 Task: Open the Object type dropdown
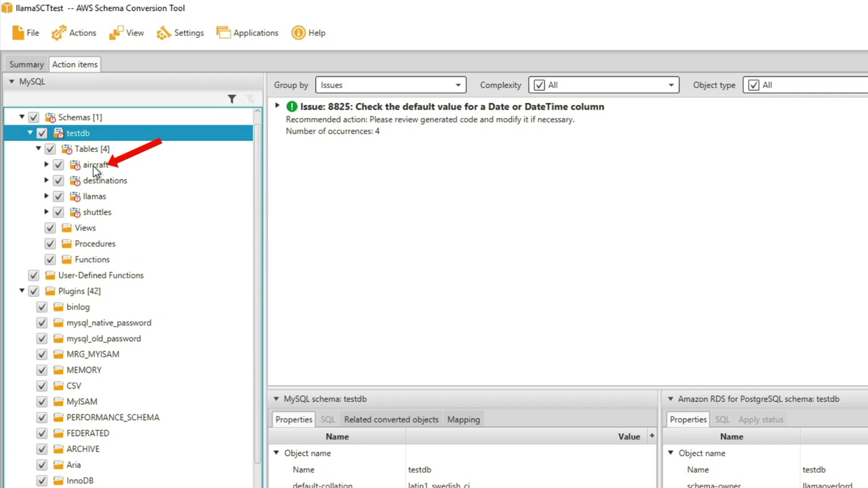click(806, 85)
